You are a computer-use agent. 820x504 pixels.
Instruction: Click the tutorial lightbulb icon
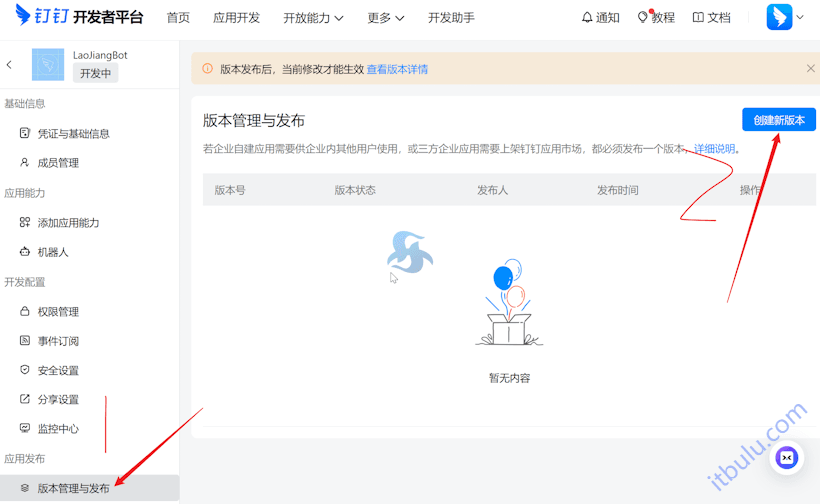[x=643, y=17]
